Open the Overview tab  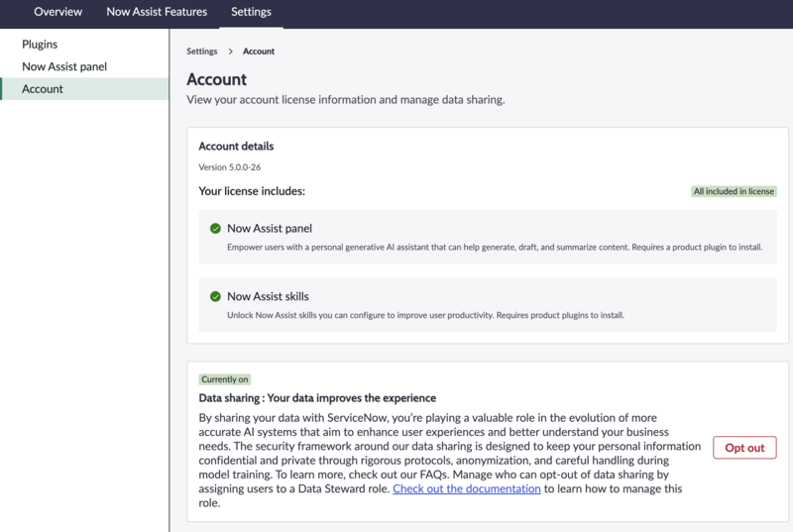(57, 12)
